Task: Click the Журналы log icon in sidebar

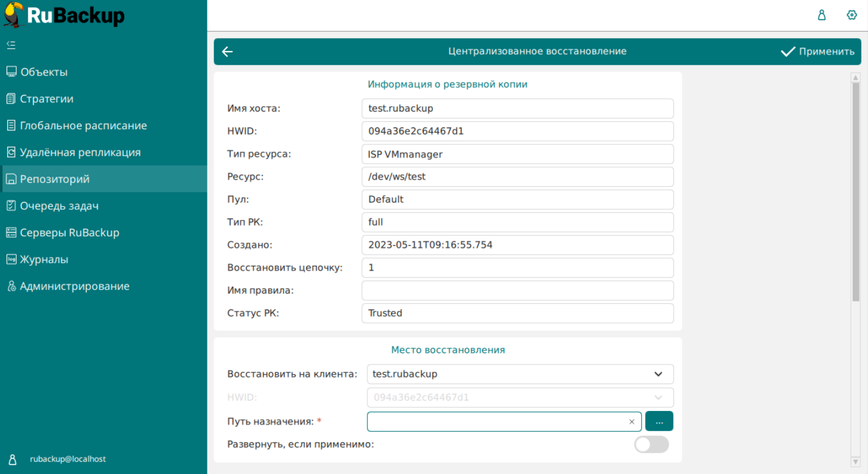Action: click(x=11, y=259)
